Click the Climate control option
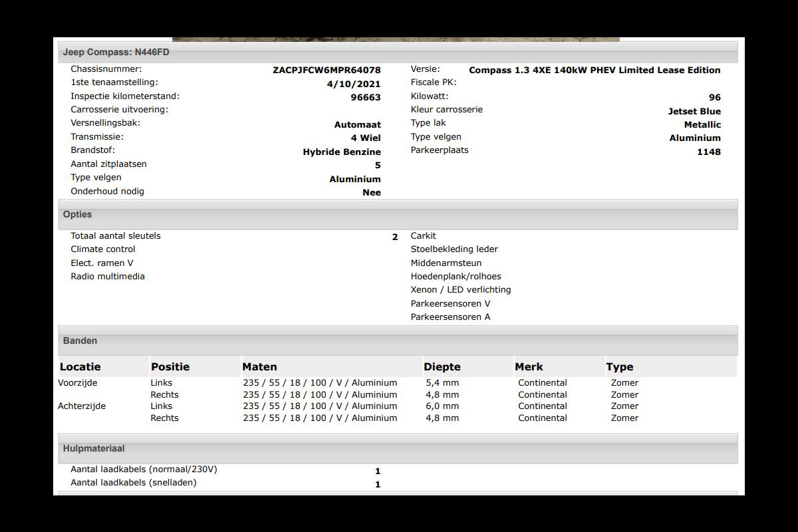 [103, 249]
